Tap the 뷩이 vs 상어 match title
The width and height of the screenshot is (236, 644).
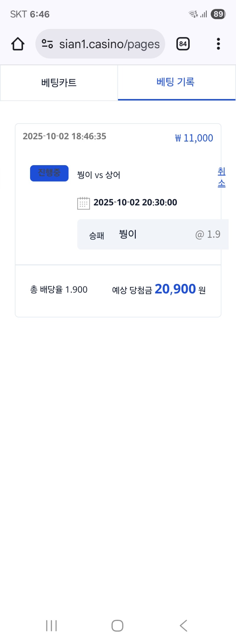pos(99,175)
